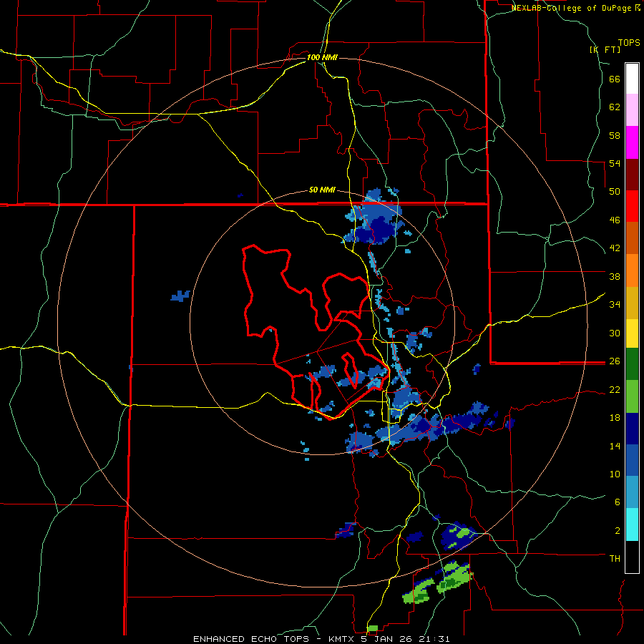
Task: Click the "NEXLAB-College of DuPage" credit text
Action: (571, 8)
